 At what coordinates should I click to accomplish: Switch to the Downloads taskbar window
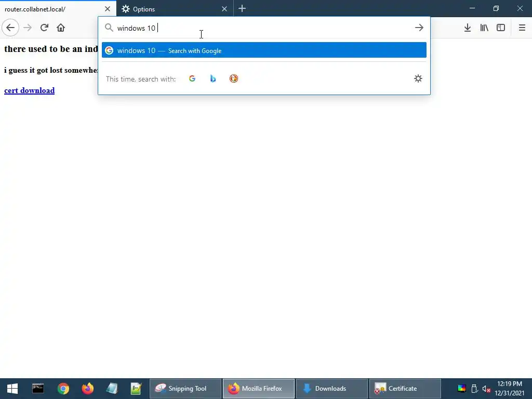(332, 389)
